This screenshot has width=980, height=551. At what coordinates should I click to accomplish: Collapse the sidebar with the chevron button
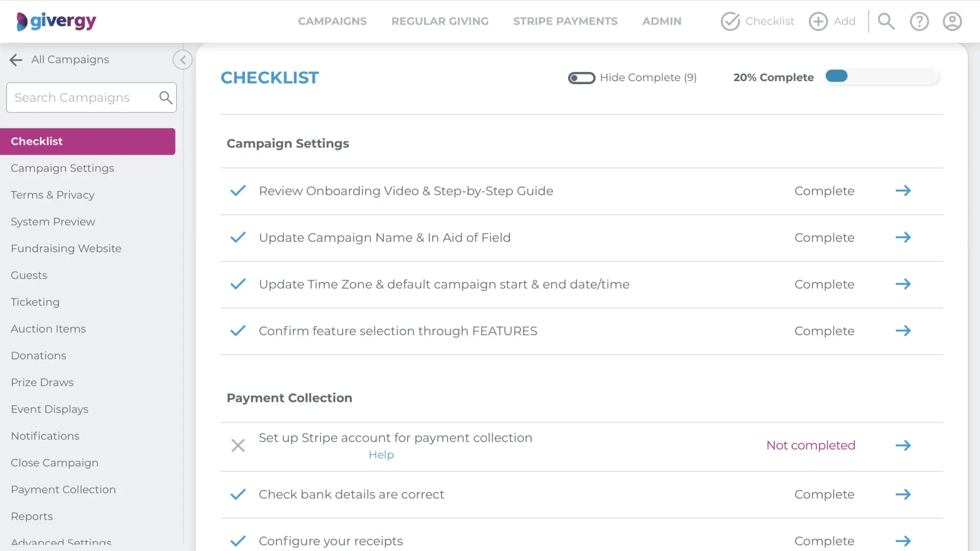pyautogui.click(x=183, y=60)
